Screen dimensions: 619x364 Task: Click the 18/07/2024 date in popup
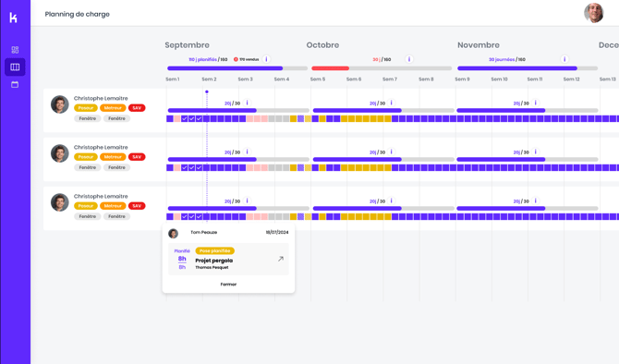[277, 232]
